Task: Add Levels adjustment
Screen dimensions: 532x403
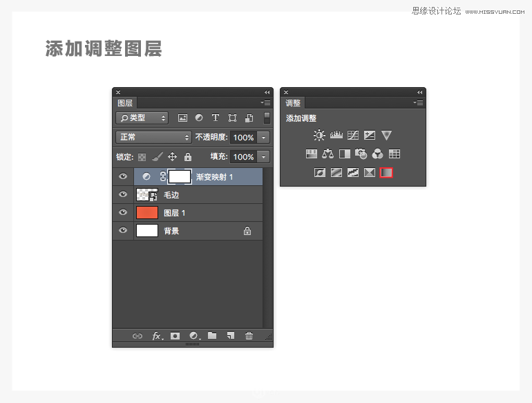Action: point(336,135)
